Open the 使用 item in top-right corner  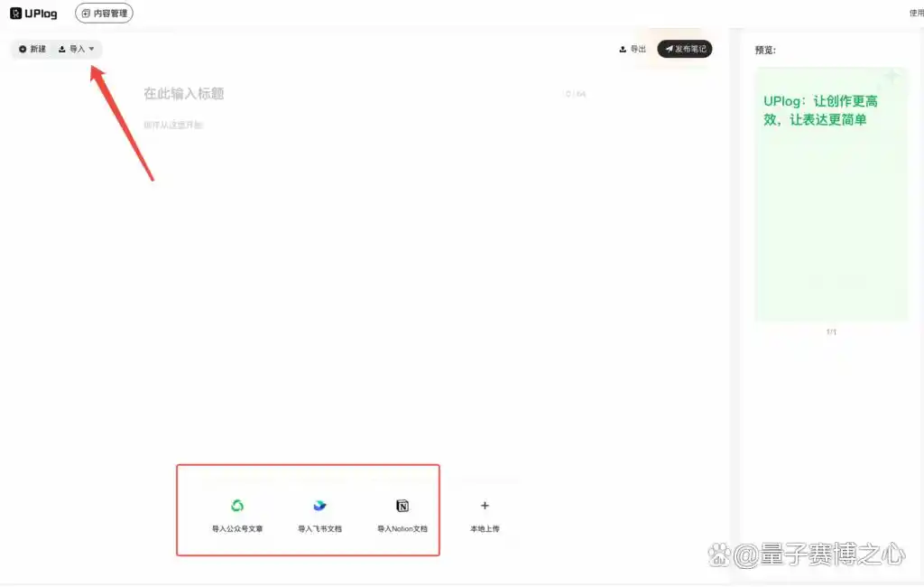point(915,14)
